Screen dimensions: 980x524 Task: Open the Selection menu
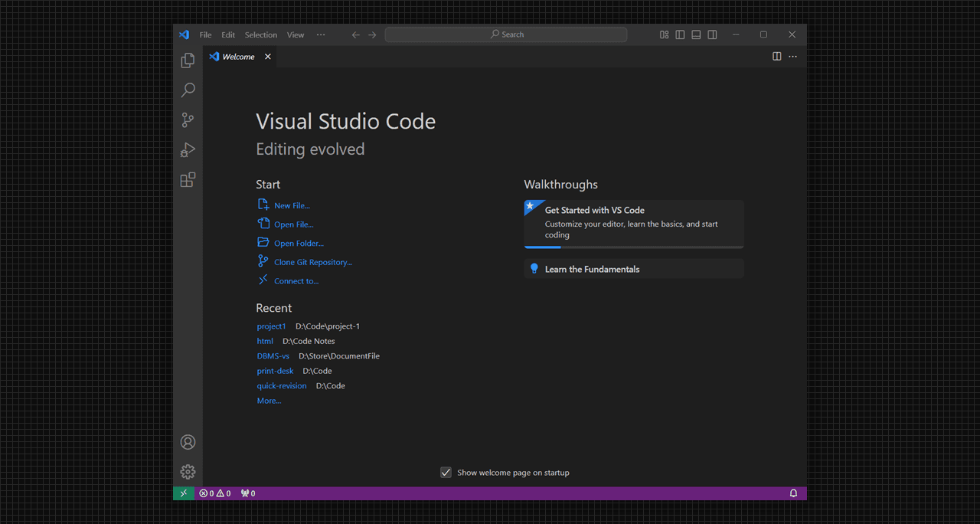click(x=260, y=34)
